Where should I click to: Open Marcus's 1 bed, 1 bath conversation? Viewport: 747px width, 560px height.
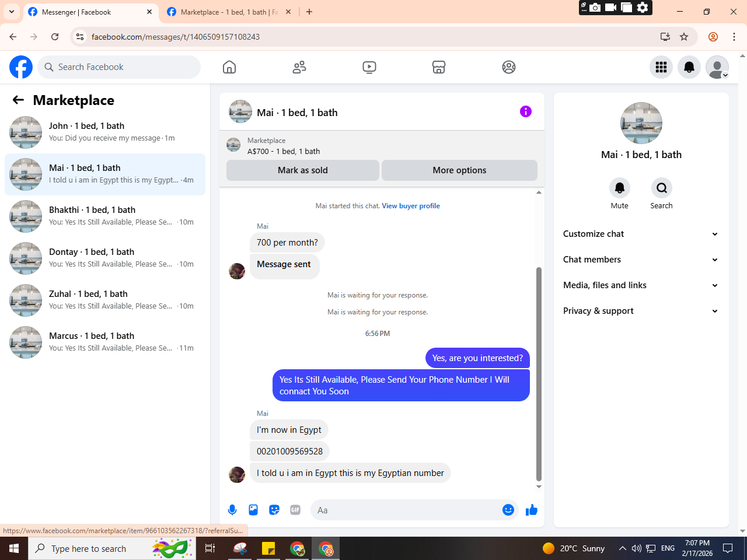105,342
